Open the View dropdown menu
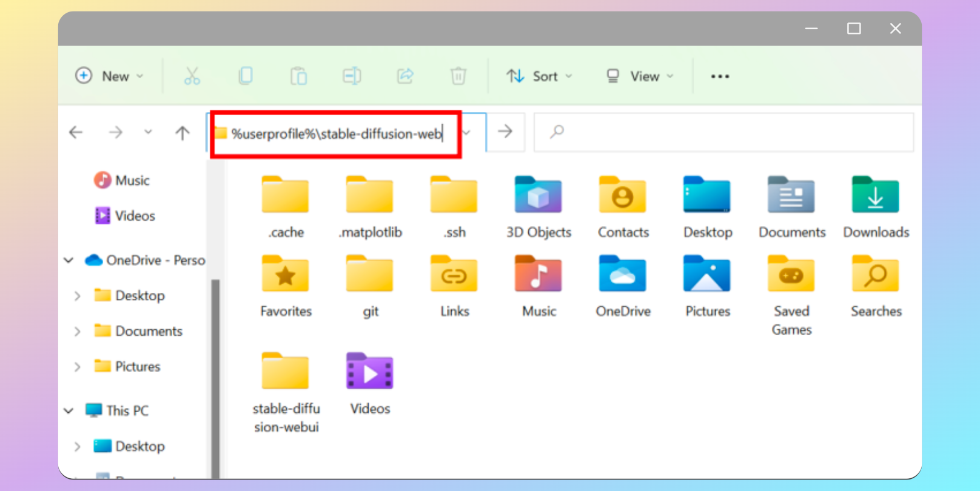The height and width of the screenshot is (491, 980). (x=640, y=76)
